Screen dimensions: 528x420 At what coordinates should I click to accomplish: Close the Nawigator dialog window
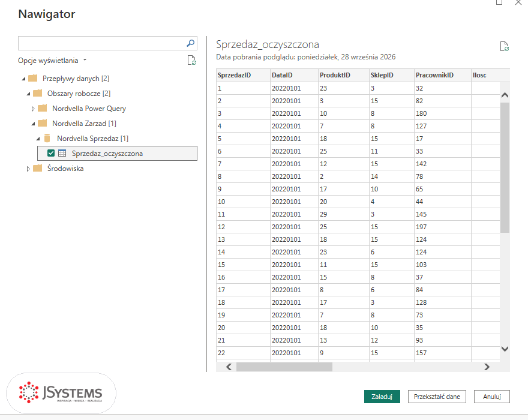tap(518, 2)
